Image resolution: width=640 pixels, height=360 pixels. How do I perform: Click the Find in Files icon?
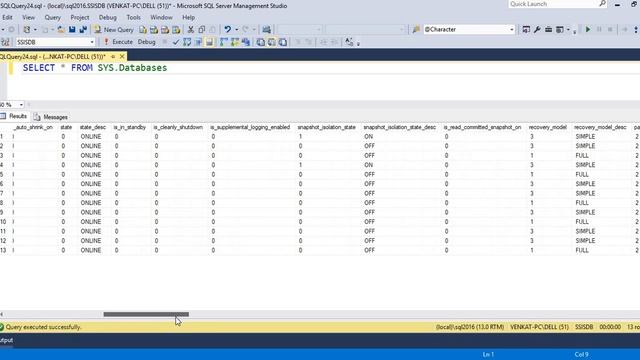coord(416,29)
